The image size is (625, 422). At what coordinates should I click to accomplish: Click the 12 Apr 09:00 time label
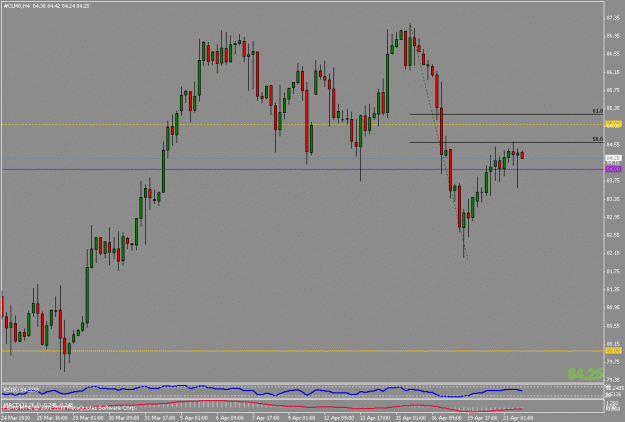click(x=339, y=418)
